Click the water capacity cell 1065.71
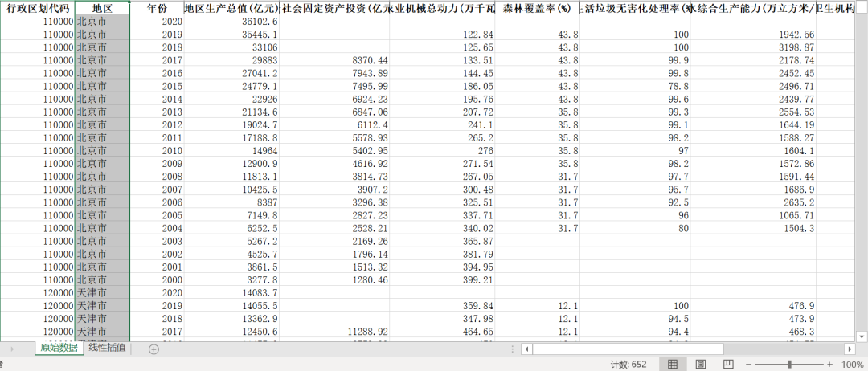 pyautogui.click(x=753, y=215)
